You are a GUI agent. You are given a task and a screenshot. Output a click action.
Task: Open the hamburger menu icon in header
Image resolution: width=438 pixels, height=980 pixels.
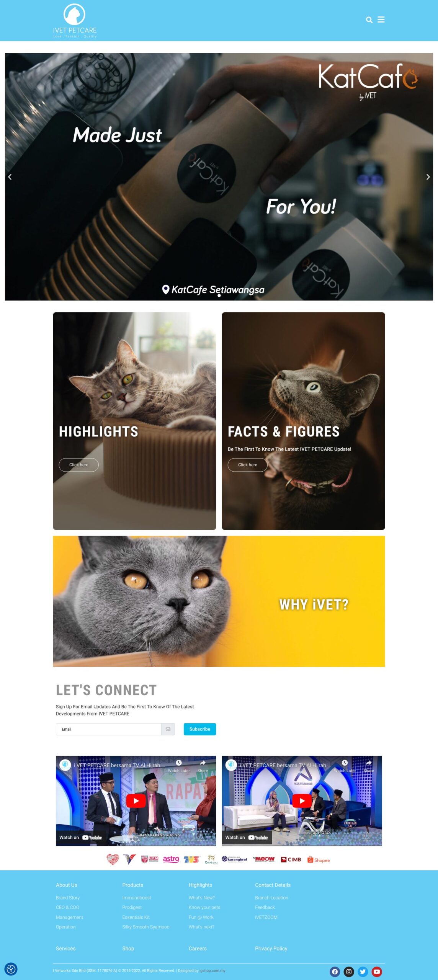(x=381, y=20)
